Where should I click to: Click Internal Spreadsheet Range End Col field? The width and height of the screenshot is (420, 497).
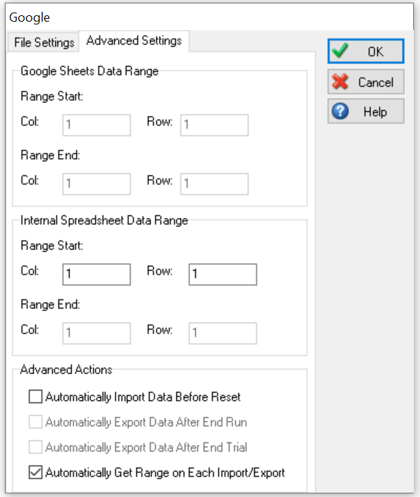96,333
